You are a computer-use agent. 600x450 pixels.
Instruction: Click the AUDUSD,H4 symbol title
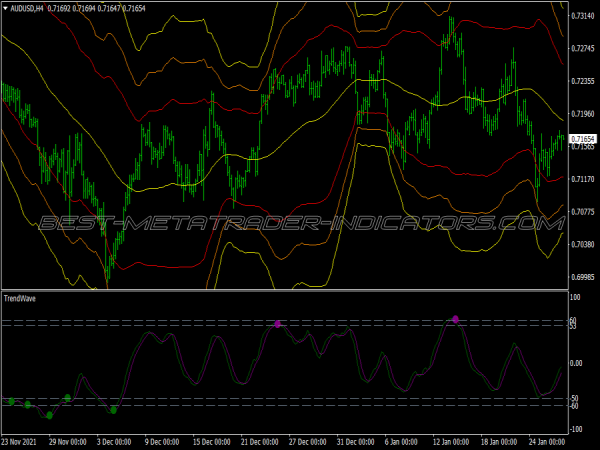26,8
